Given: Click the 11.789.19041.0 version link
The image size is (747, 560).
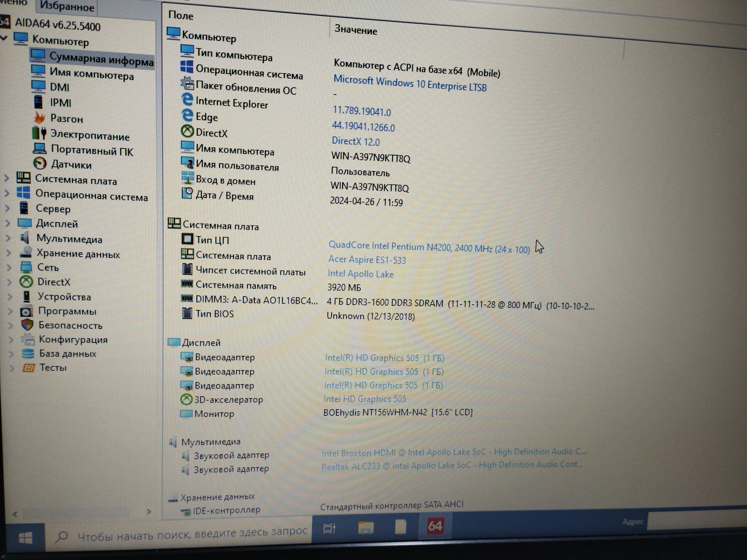Looking at the screenshot, I should point(362,111).
